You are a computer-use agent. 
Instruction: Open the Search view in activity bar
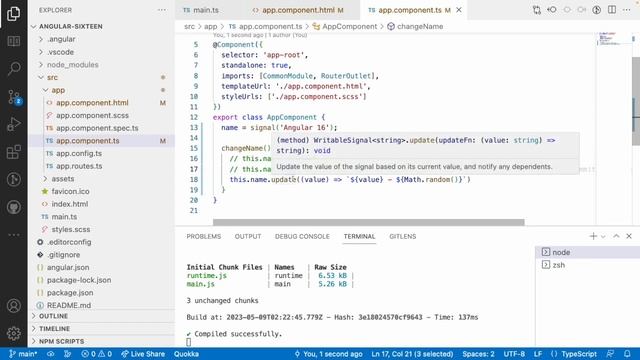(x=13, y=69)
